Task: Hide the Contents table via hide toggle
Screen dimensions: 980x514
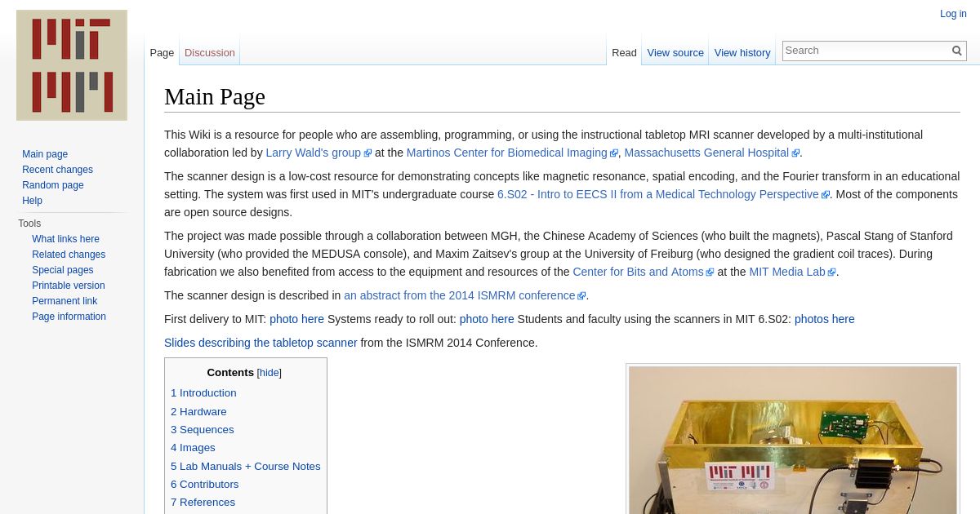Action: (269, 373)
